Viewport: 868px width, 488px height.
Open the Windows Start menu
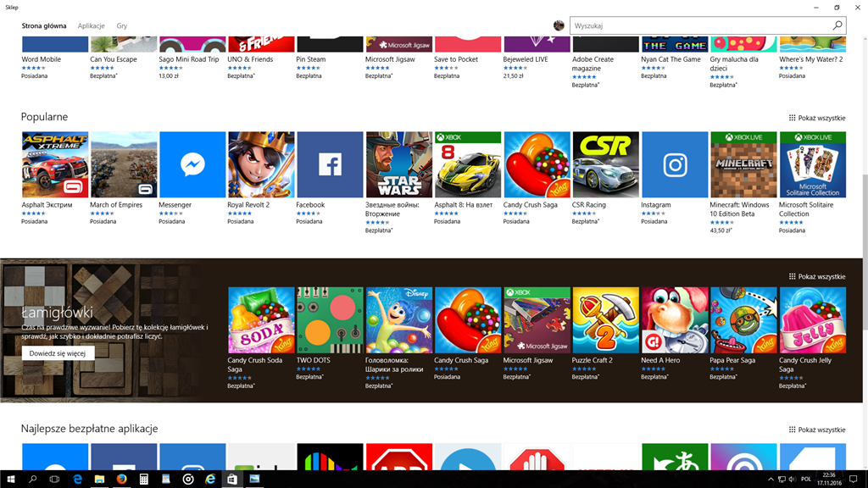coord(10,480)
